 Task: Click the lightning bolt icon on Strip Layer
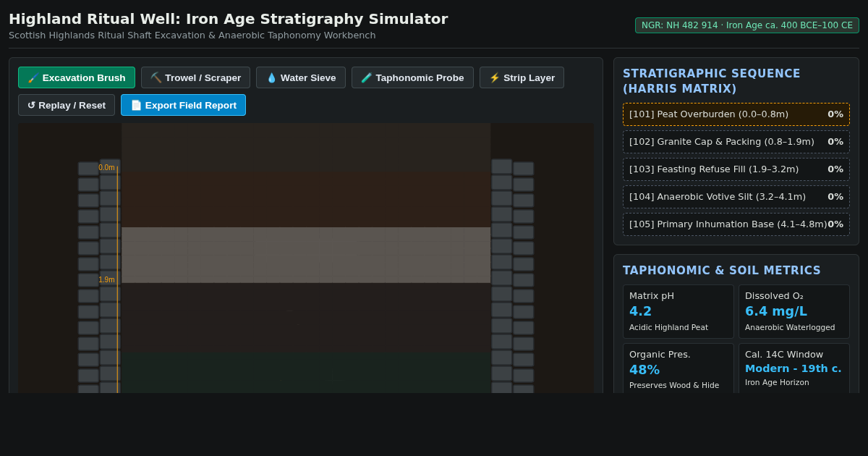[495, 77]
